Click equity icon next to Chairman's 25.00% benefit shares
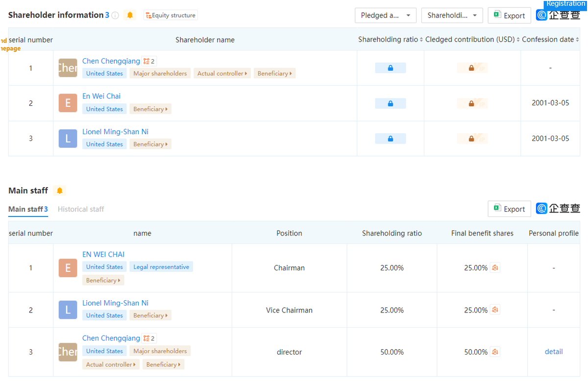 tap(495, 268)
